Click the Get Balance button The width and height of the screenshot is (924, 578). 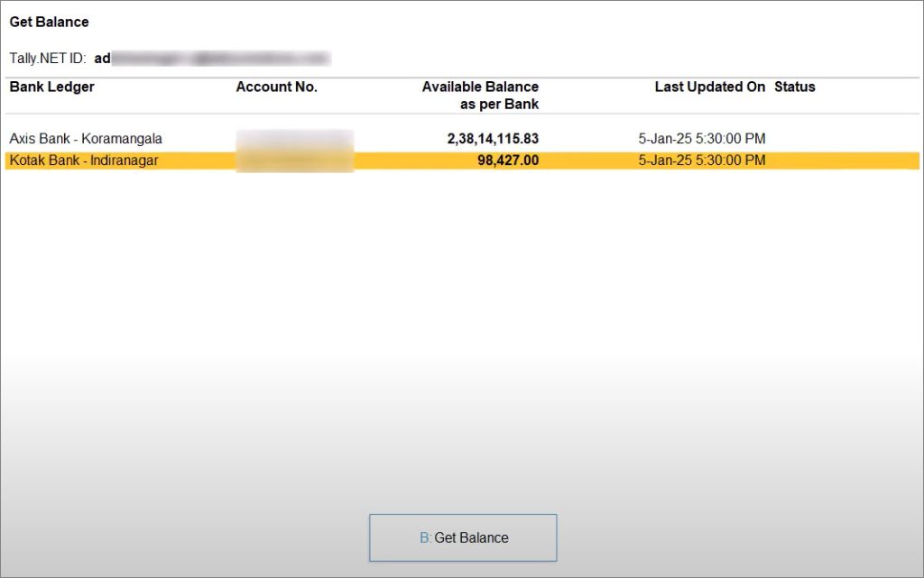point(463,537)
